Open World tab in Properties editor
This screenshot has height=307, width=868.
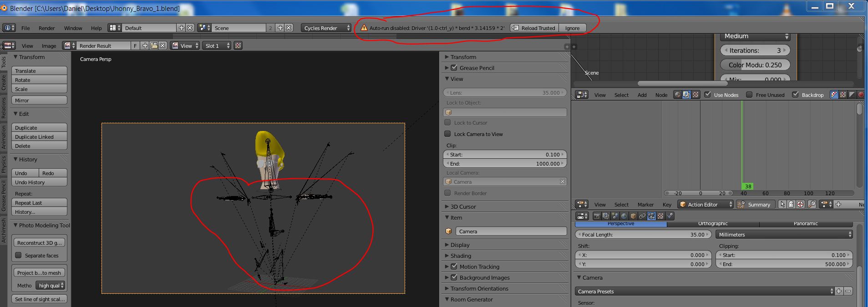(x=624, y=216)
